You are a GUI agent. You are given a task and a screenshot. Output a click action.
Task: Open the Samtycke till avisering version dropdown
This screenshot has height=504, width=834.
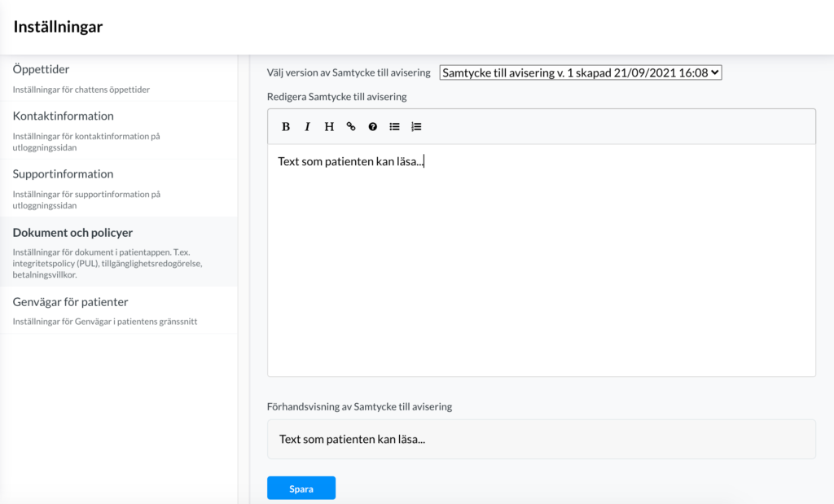(x=580, y=72)
